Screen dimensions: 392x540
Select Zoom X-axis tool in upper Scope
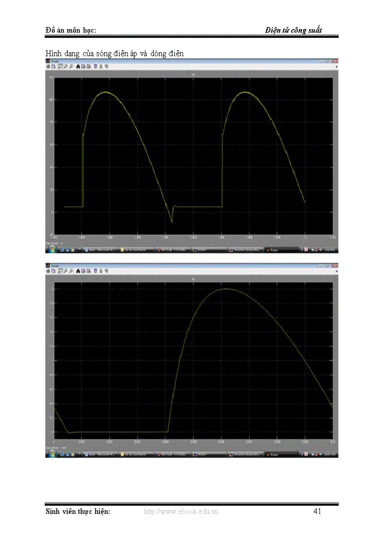[65, 68]
